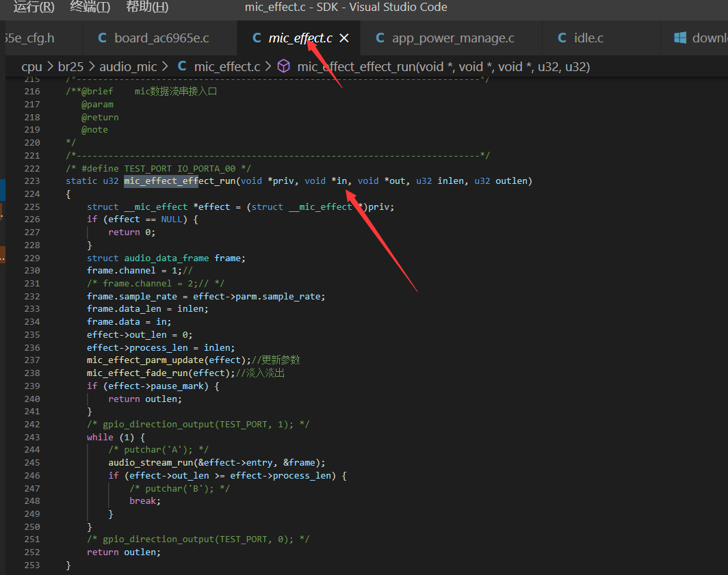Open the 终端(T) menu

(90, 7)
